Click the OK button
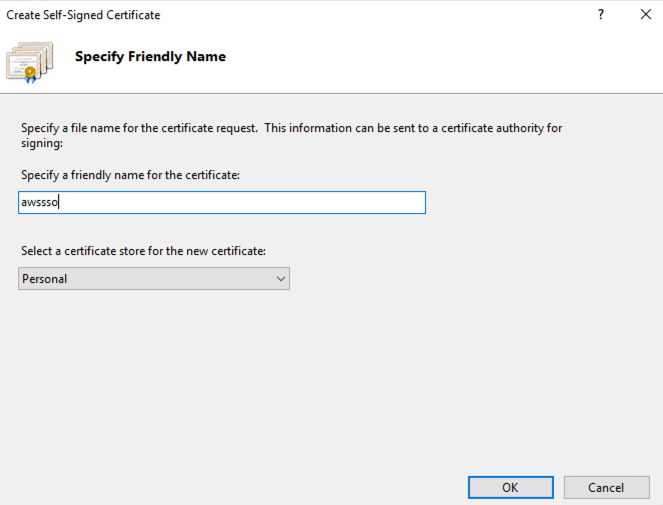The height and width of the screenshot is (505, 663). (510, 487)
